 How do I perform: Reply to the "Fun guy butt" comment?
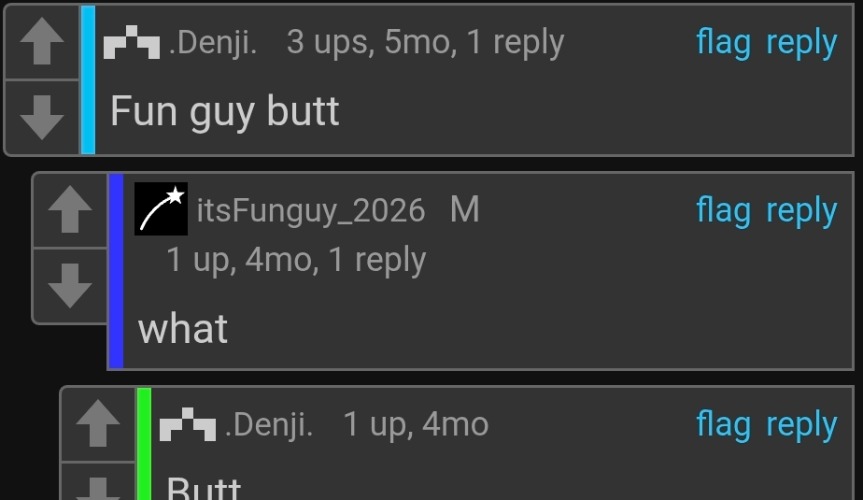(801, 43)
